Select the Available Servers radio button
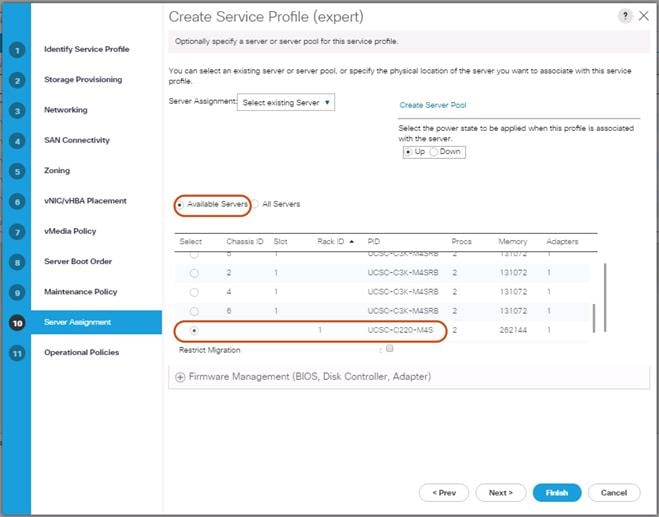Screen dimensions: 659x517 click(x=180, y=204)
